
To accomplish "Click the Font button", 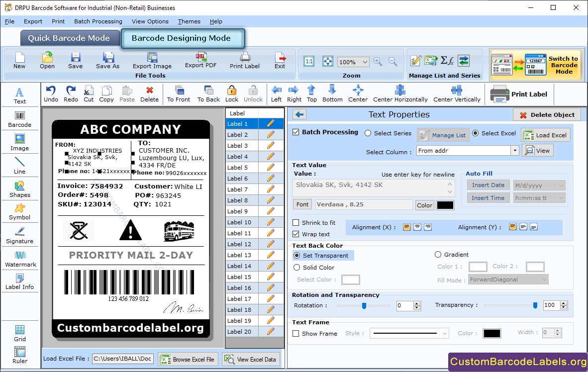I will click(302, 204).
